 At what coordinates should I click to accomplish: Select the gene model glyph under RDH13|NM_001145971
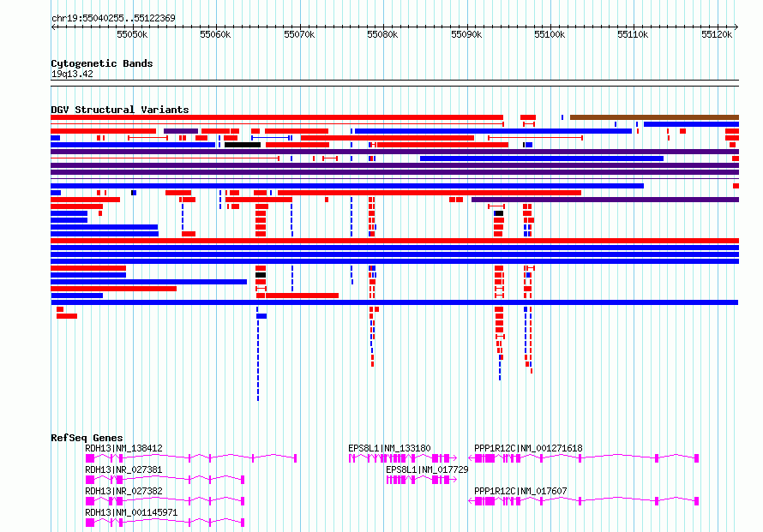click(165, 523)
